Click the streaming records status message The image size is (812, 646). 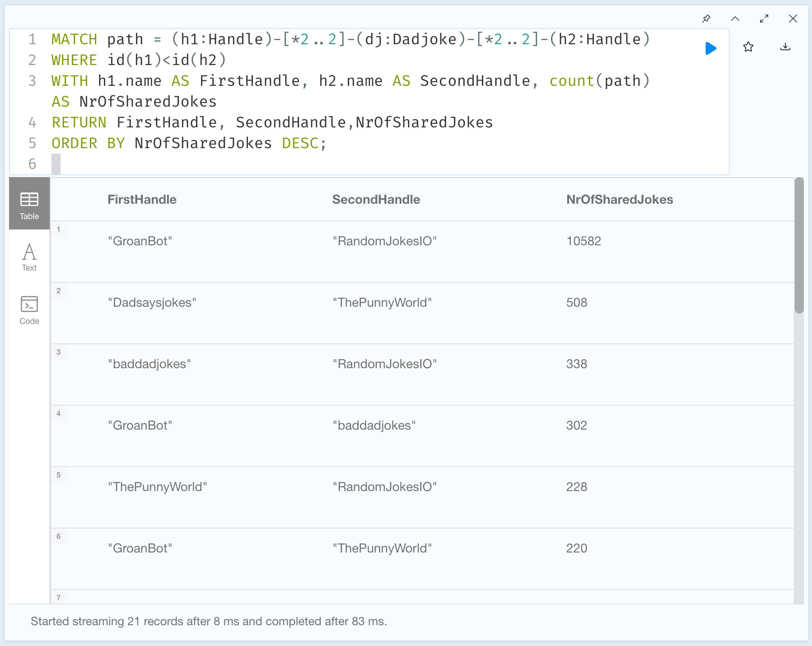209,622
